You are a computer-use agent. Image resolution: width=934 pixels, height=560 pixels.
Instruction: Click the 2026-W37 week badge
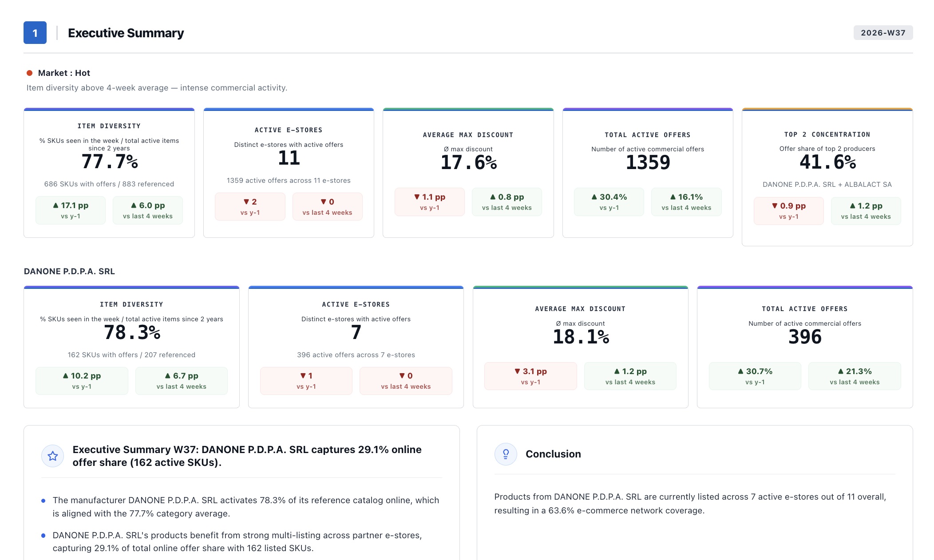click(883, 33)
